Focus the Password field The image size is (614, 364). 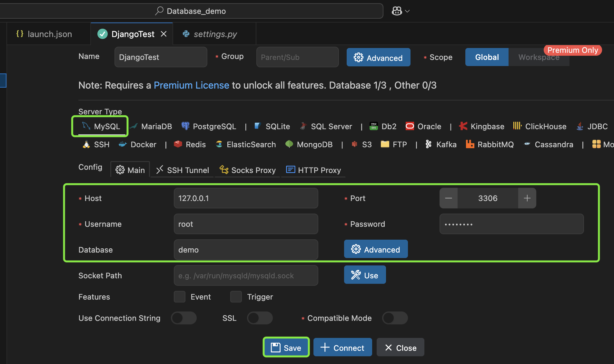pyautogui.click(x=511, y=224)
